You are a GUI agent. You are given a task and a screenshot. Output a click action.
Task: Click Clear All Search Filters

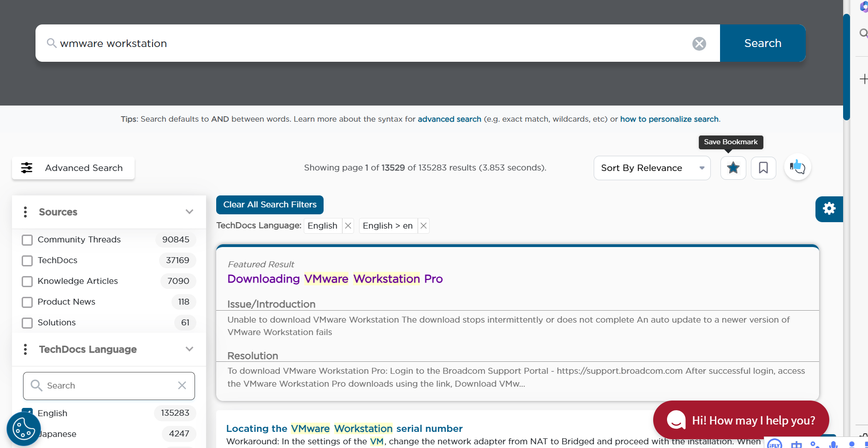pos(270,205)
